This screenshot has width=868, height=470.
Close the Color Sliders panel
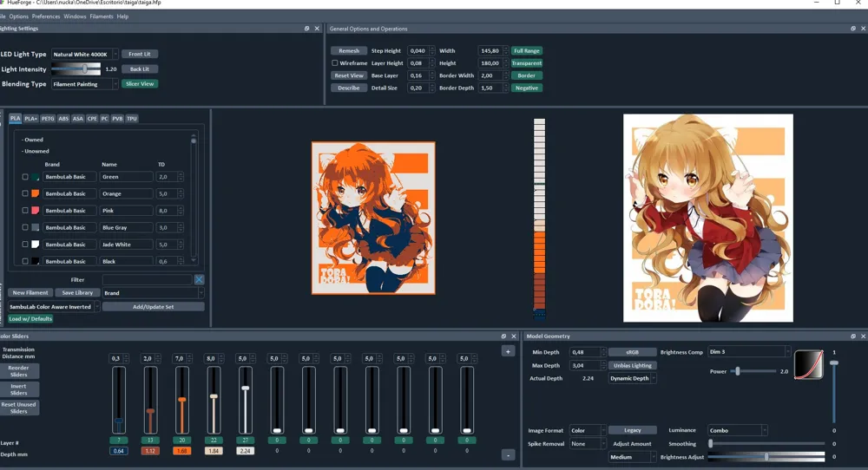[515, 336]
